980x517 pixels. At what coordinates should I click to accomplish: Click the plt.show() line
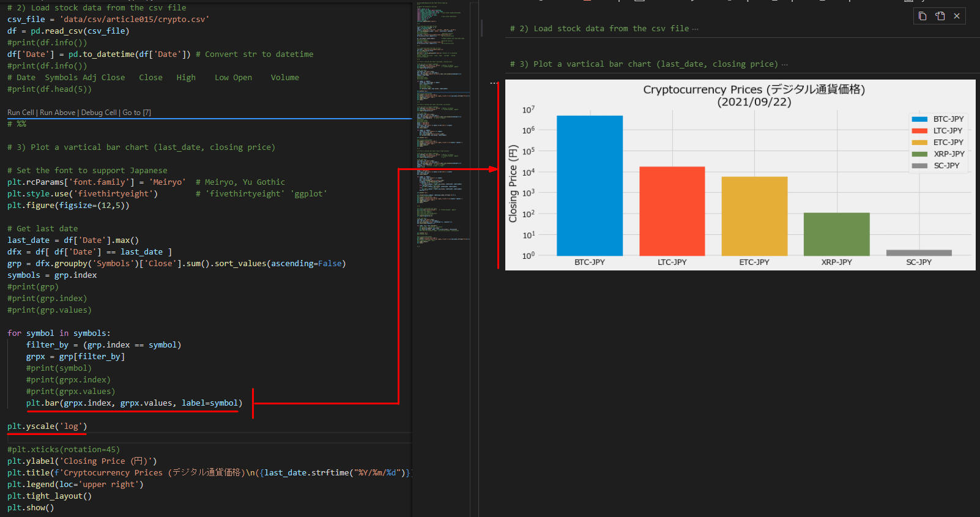(x=31, y=508)
